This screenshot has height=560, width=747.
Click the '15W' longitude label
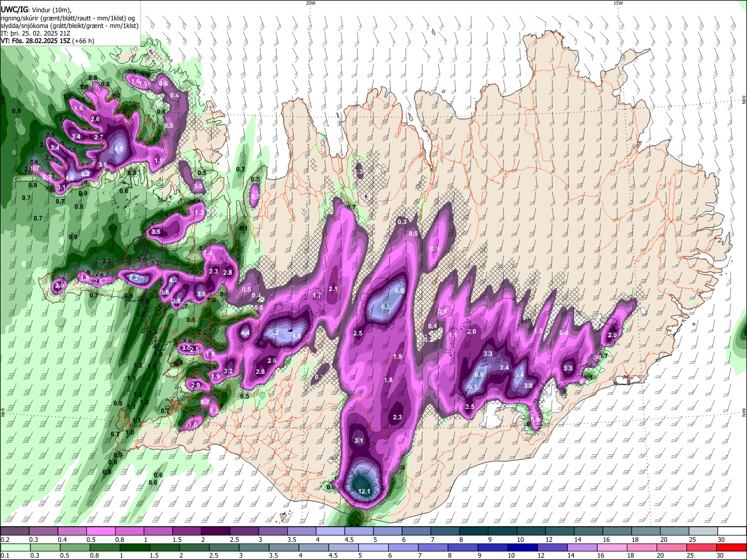pyautogui.click(x=617, y=3)
